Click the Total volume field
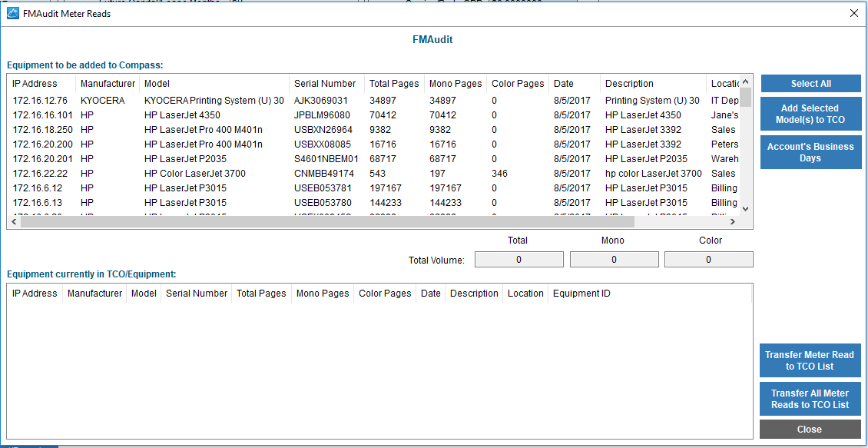Image resolution: width=868 pixels, height=448 pixels. click(x=518, y=259)
